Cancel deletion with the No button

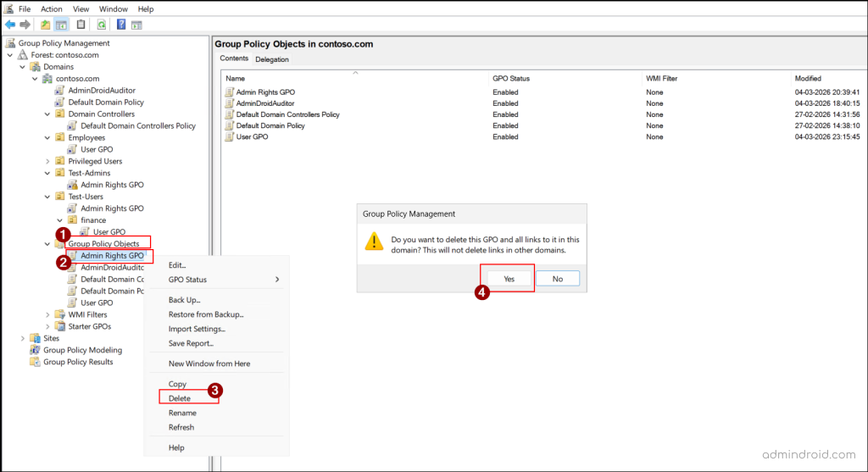(x=558, y=279)
